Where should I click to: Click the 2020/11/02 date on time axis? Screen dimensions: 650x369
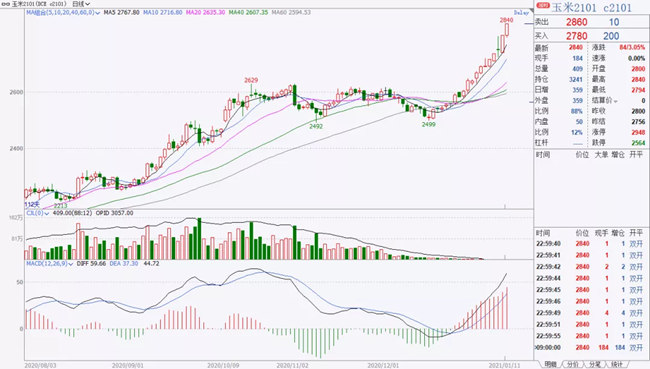(x=292, y=366)
